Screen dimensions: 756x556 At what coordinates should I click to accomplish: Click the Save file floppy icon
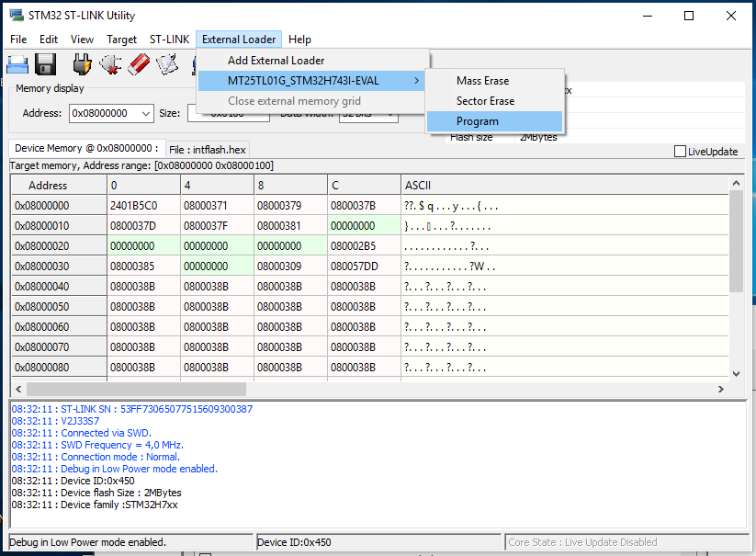coord(46,64)
